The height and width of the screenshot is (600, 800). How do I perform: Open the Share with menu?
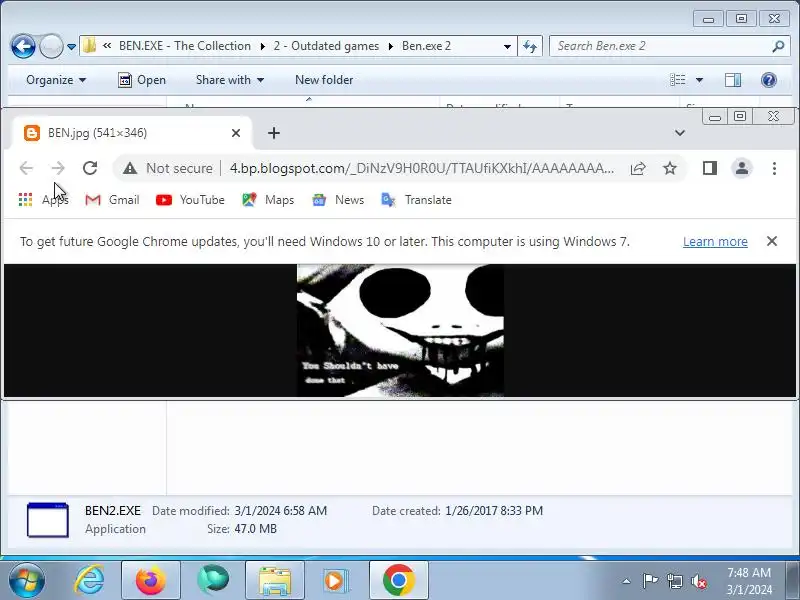(230, 80)
